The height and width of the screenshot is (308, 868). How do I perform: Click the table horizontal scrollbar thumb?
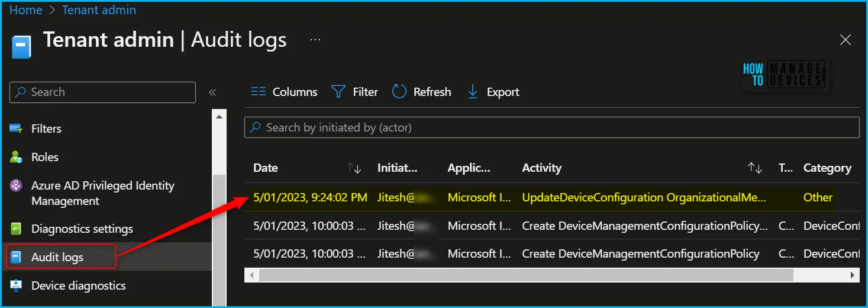coord(526,275)
